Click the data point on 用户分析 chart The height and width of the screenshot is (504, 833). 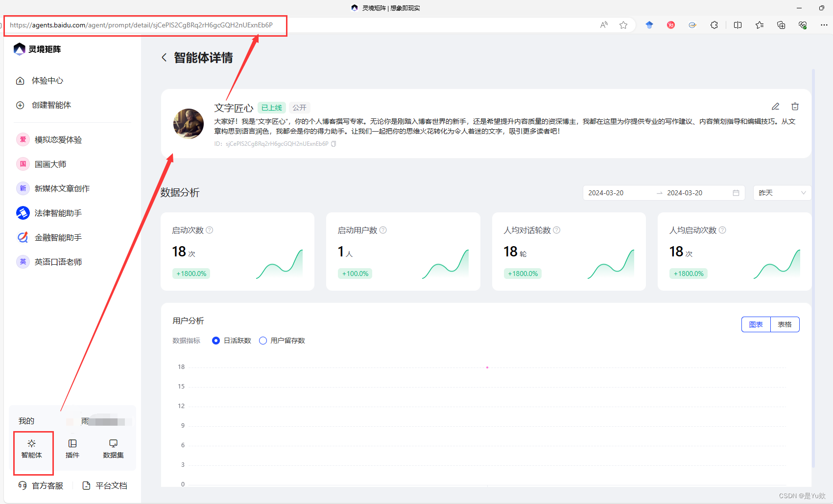(x=487, y=367)
